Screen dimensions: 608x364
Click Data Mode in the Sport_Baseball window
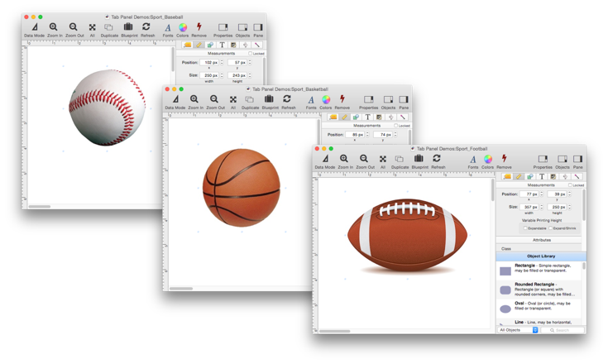[x=35, y=30]
